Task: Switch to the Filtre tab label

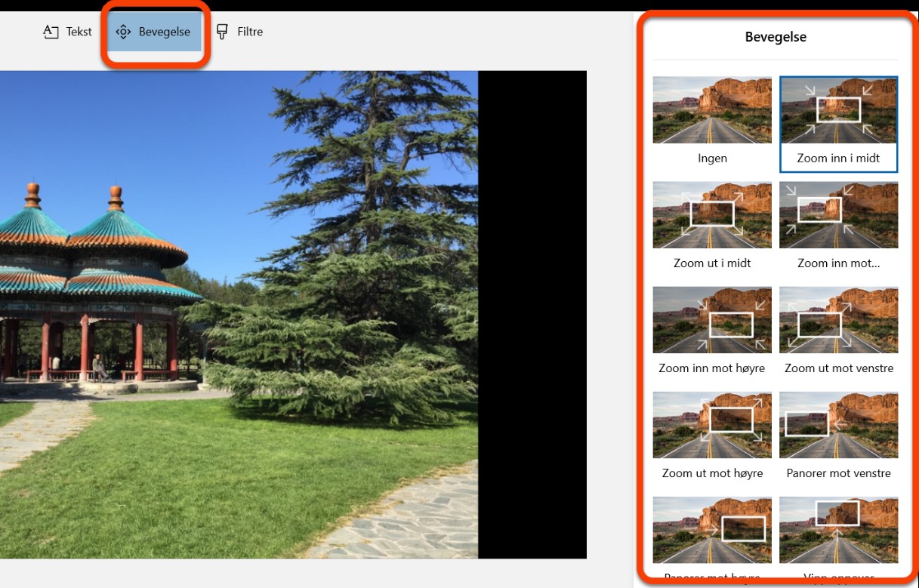Action: click(x=250, y=32)
